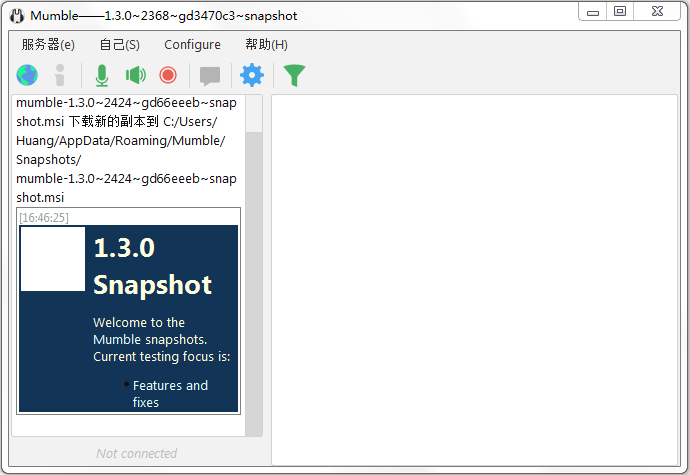Open the 帮助(H) menu
The height and width of the screenshot is (475, 690).
[266, 45]
